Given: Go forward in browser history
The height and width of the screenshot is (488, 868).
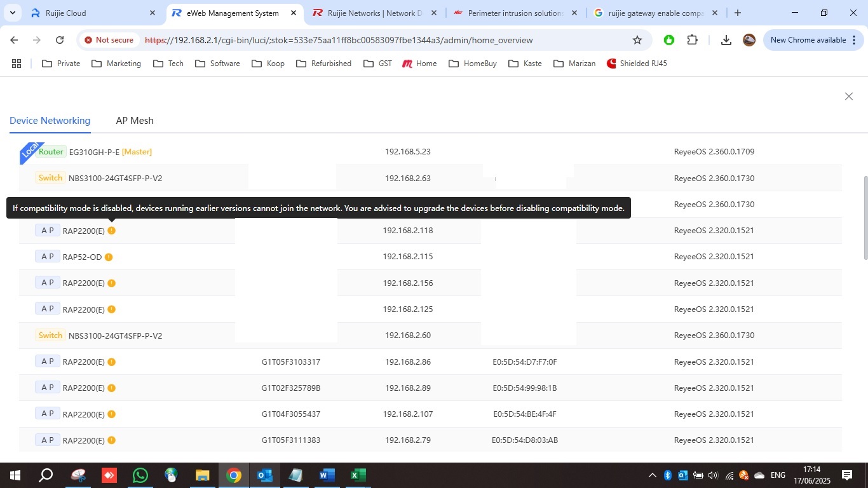Looking at the screenshot, I should (37, 40).
